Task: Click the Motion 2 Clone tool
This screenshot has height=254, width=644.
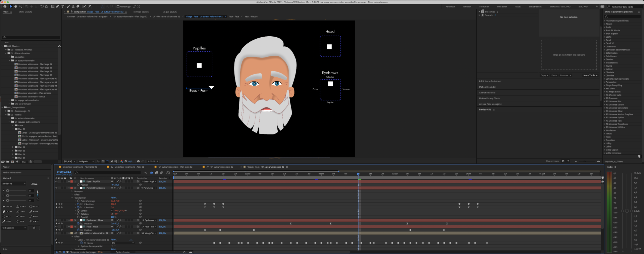Action: click(7, 211)
